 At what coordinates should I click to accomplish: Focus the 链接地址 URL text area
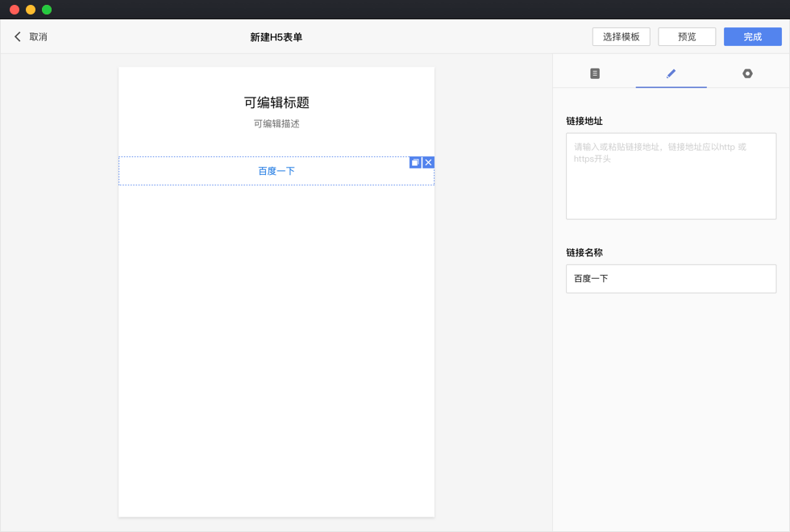pos(671,176)
